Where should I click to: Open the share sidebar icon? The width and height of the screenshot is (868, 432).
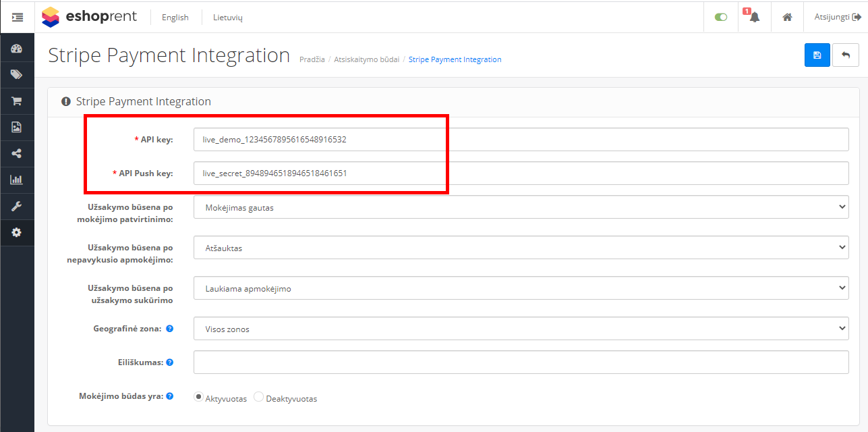pyautogui.click(x=17, y=153)
